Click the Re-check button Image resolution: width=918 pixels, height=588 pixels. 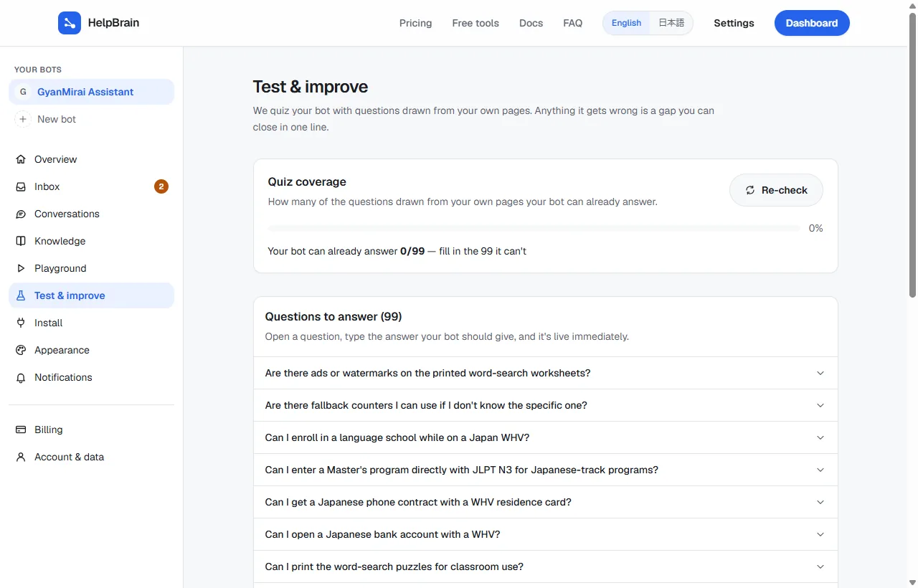(x=776, y=190)
